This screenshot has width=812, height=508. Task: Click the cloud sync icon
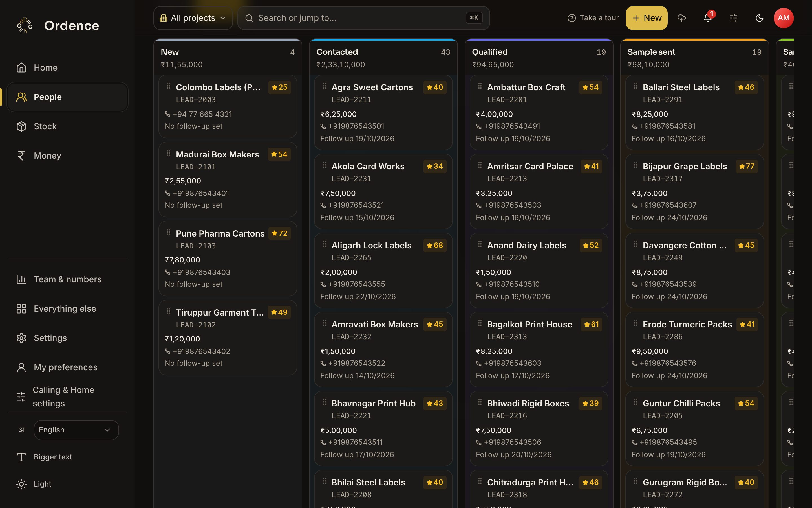click(681, 18)
